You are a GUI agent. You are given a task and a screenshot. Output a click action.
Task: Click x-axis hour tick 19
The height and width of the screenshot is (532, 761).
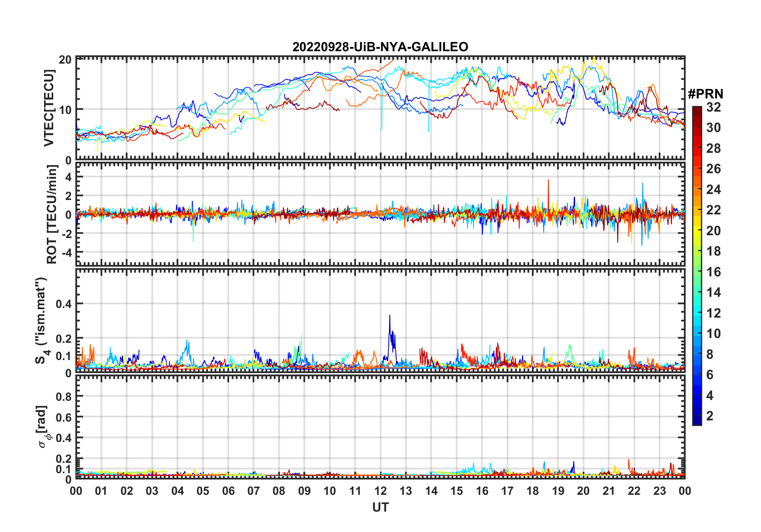pyautogui.click(x=558, y=491)
